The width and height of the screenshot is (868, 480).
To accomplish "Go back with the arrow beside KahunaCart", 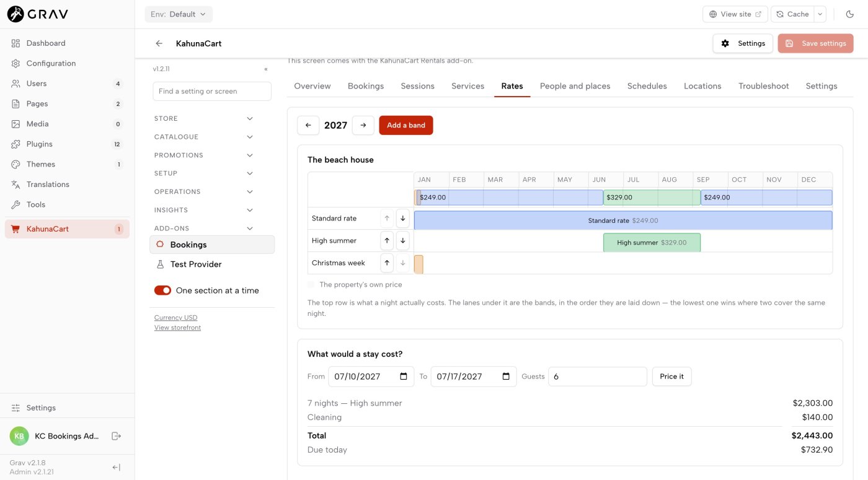I will point(159,43).
